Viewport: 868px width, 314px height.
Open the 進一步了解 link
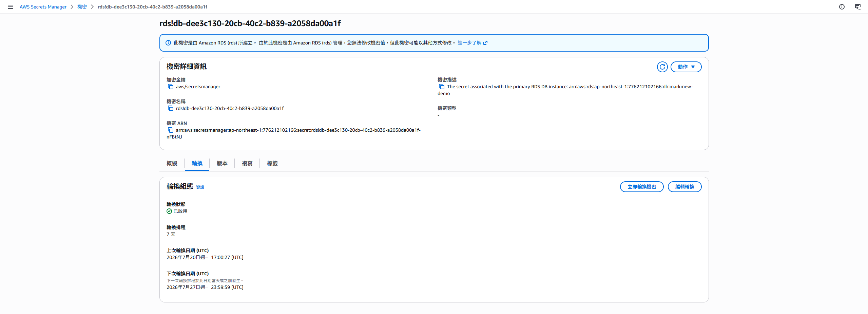click(470, 43)
